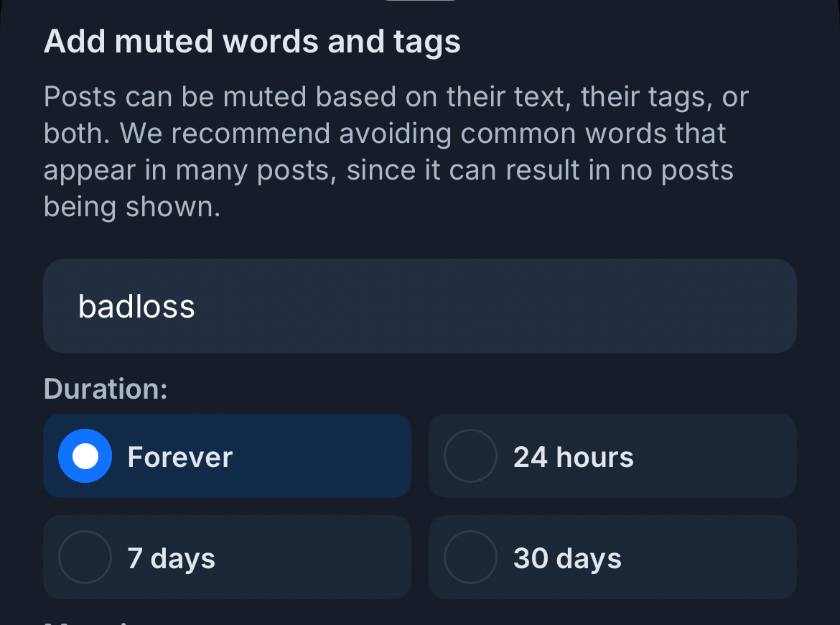Enable the 30 days radio circle
This screenshot has height=625, width=840.
(x=470, y=557)
